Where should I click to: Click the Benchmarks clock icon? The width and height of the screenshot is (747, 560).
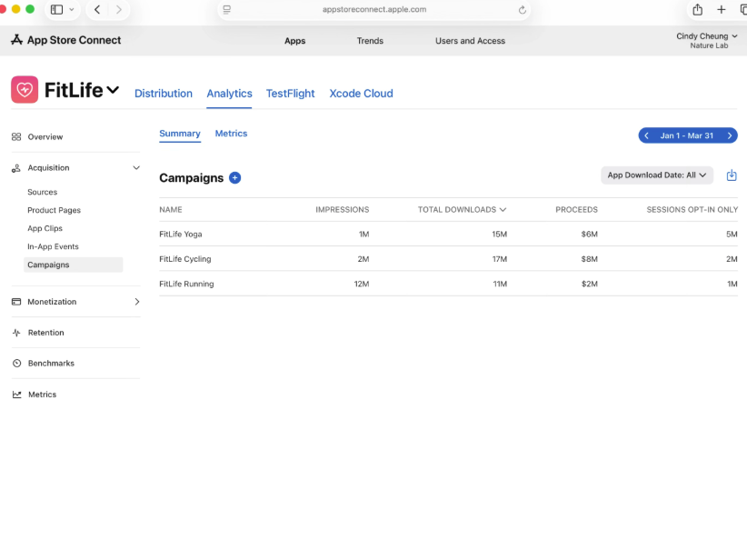[x=16, y=363]
